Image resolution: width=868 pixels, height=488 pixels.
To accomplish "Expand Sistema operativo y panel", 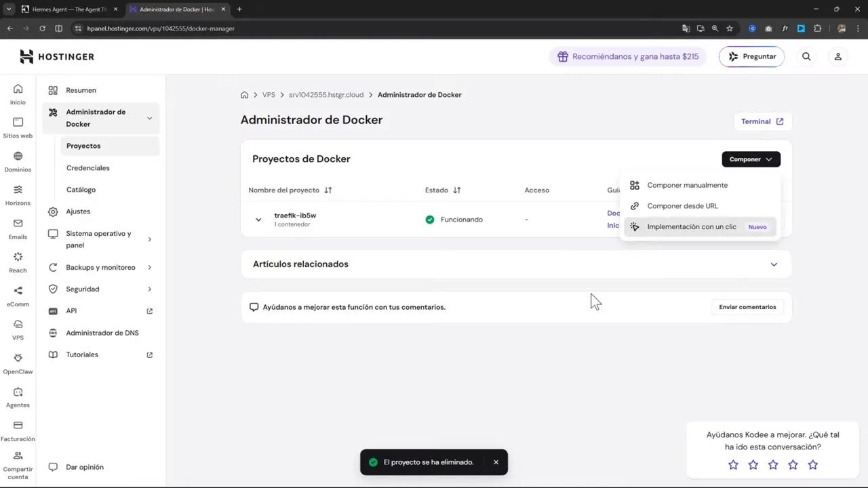I will click(x=150, y=239).
